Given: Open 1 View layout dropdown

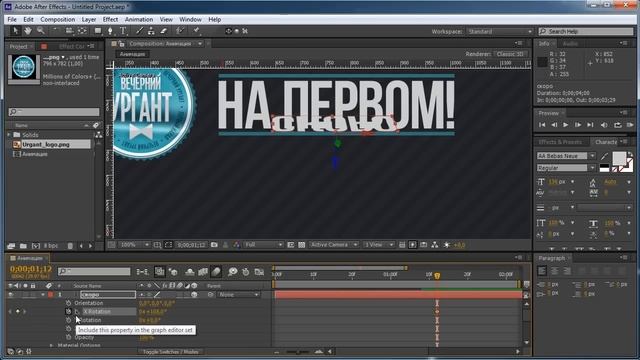Looking at the screenshot, I should [379, 245].
